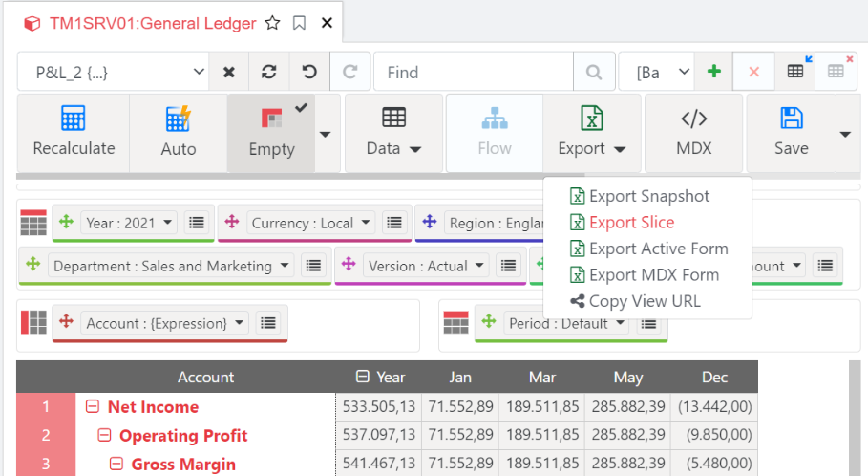
Task: Choose Export Active Form
Action: coord(648,249)
